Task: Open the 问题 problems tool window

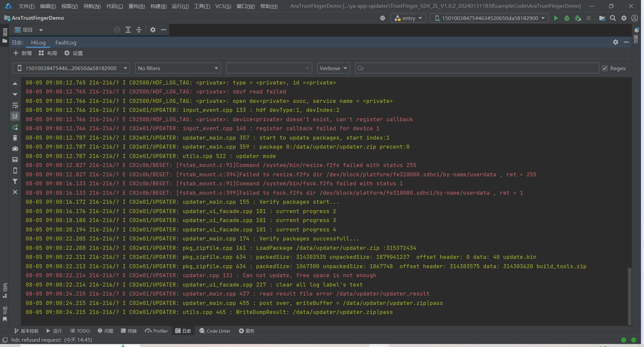Action: [105, 331]
